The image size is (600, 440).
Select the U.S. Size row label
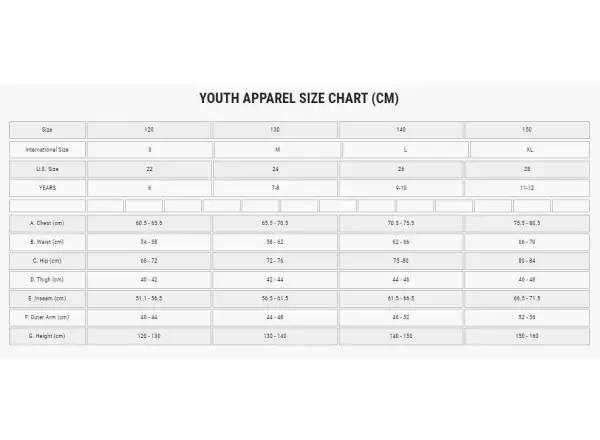click(47, 169)
